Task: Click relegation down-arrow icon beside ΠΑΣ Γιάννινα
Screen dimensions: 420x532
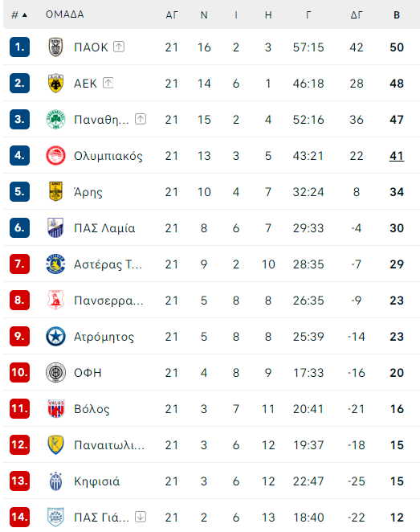Action: (x=141, y=517)
